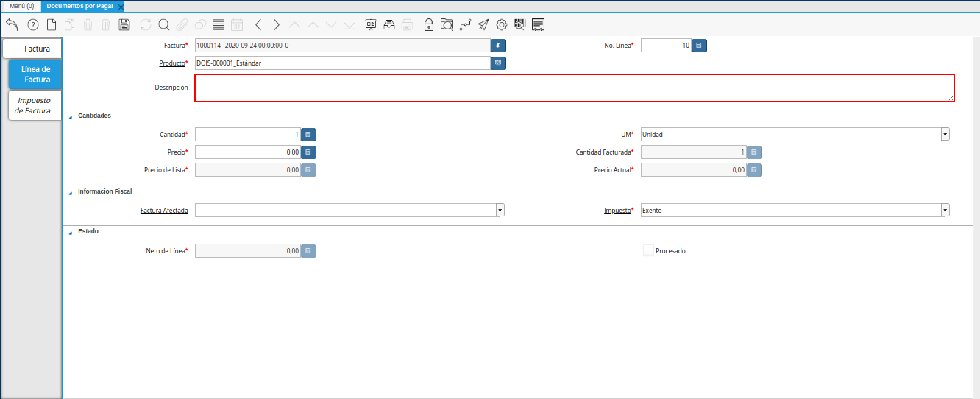Open the Precio calculator button
This screenshot has width=980, height=399.
(308, 152)
